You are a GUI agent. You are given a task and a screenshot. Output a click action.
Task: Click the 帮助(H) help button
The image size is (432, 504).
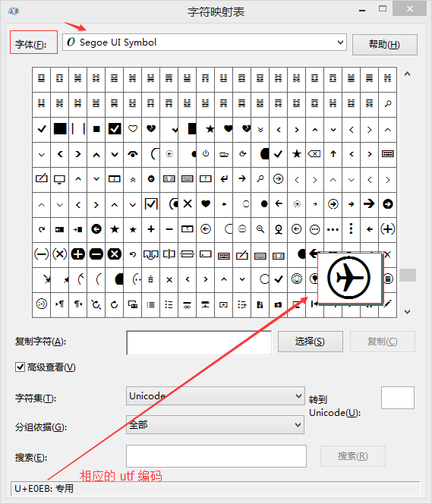(385, 45)
